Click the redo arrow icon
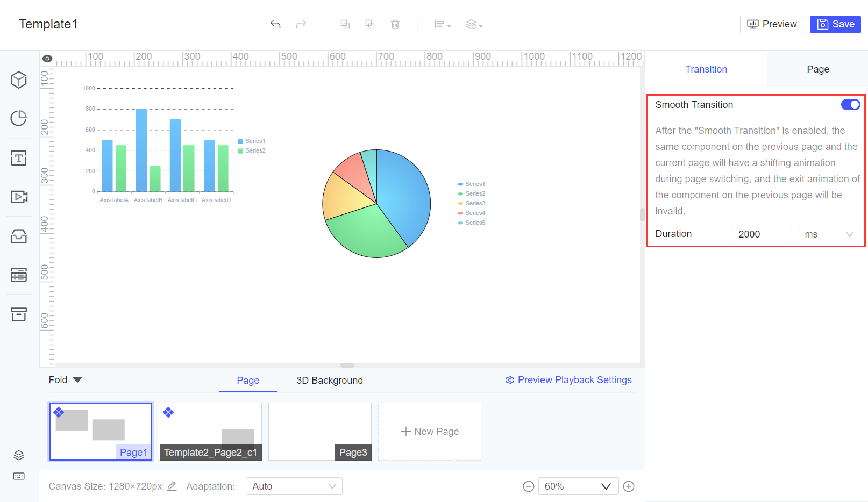Viewport: 868px width, 502px height. tap(301, 24)
